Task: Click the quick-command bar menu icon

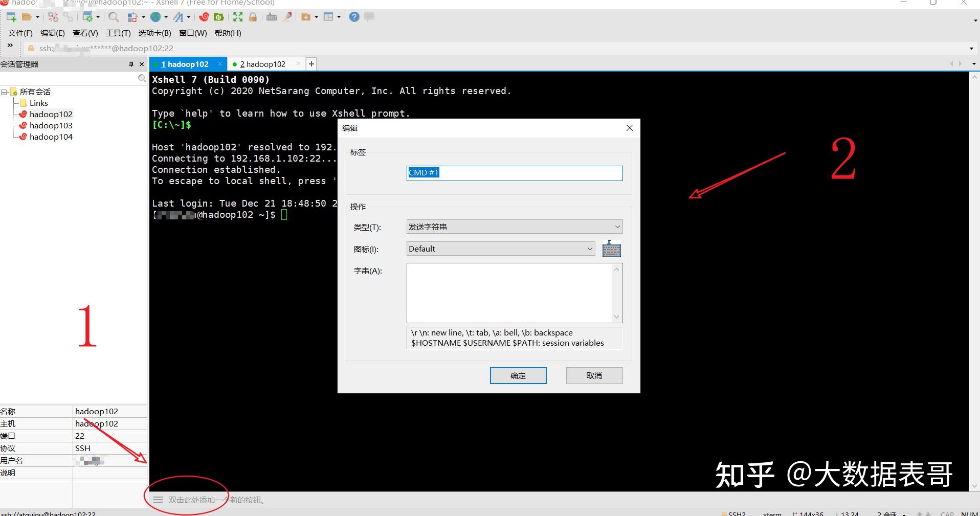Action: (158, 500)
